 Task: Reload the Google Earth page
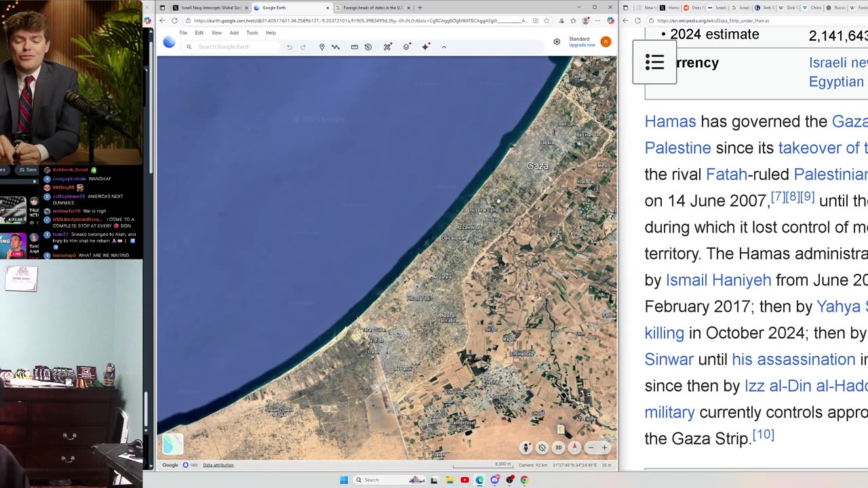[174, 20]
